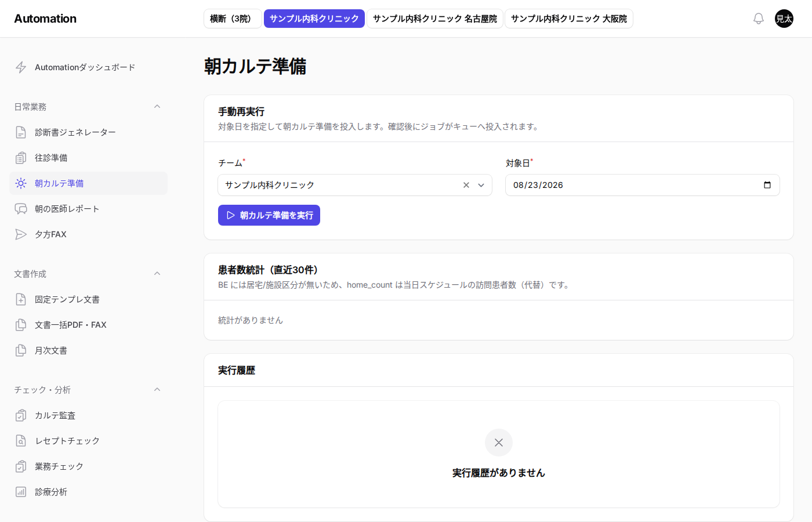Click the 業務チェック clipboard-check icon

pos(21,466)
